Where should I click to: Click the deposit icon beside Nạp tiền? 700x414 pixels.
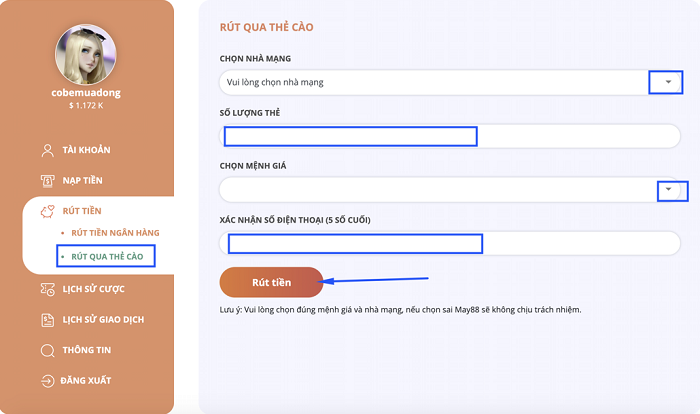(x=47, y=181)
